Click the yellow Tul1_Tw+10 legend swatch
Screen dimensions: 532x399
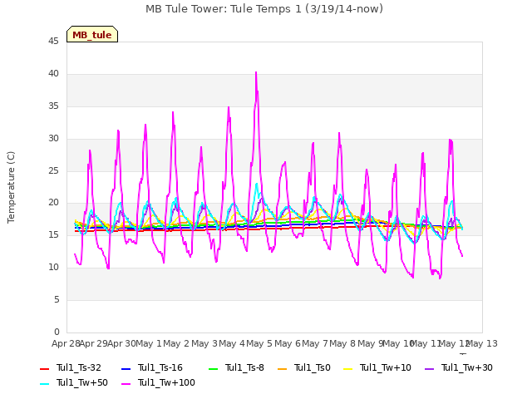pos(347,368)
